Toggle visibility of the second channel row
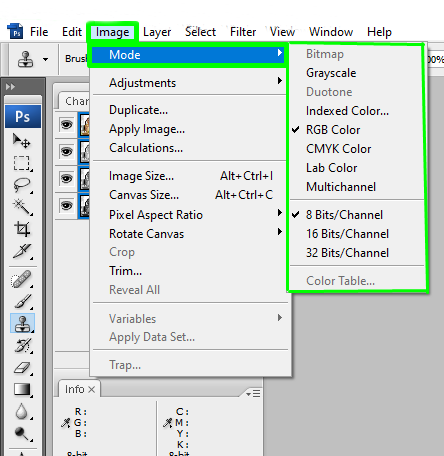This screenshot has width=444, height=456. [66, 152]
